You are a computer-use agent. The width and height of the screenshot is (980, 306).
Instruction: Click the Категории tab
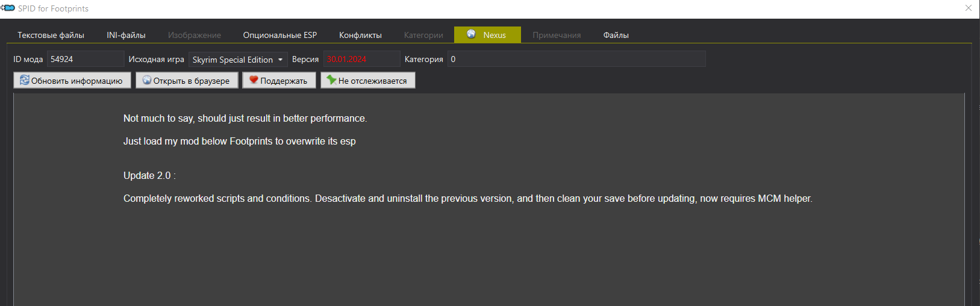tap(423, 35)
